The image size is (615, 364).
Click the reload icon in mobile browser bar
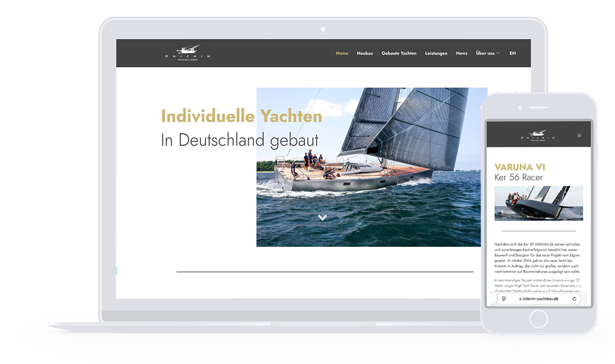574,299
